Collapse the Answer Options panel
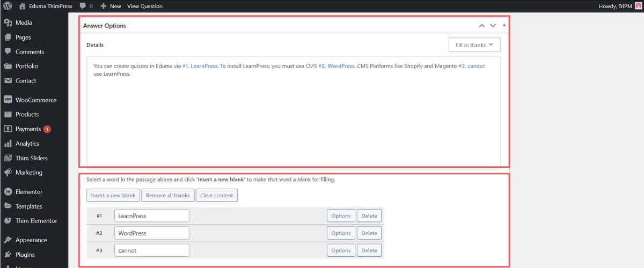This screenshot has width=644, height=268. [x=503, y=25]
